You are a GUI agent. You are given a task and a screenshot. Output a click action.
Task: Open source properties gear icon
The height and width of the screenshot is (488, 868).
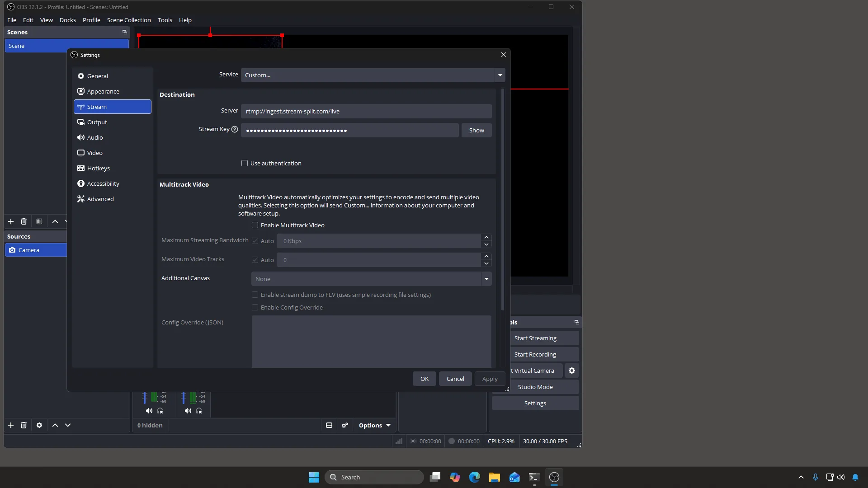click(39, 425)
